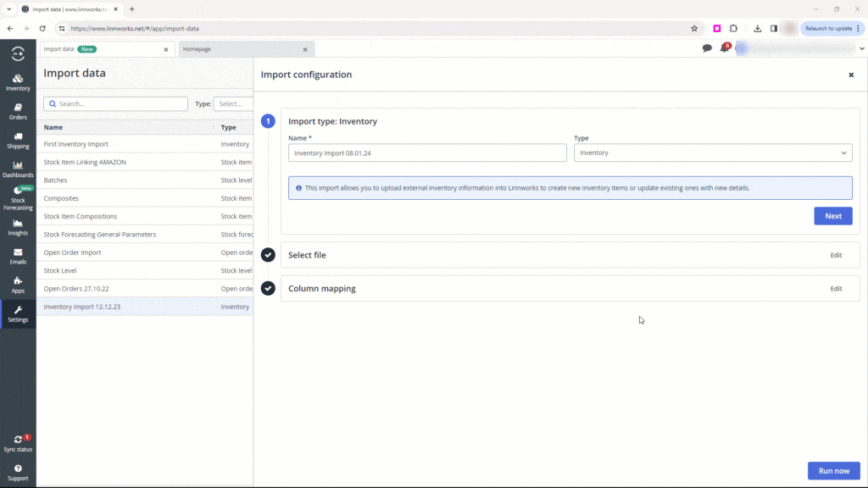Expand the import Type dropdown showing Inventory
This screenshot has height=488, width=868.
tap(712, 152)
